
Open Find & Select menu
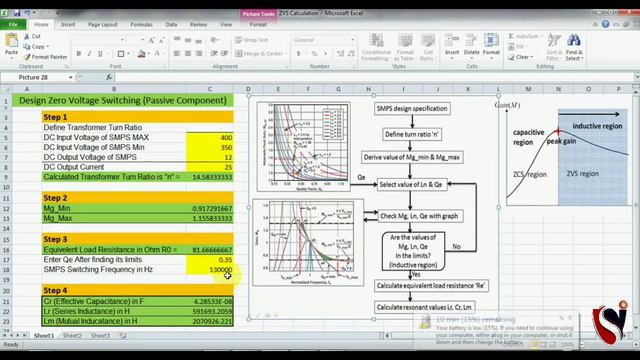coord(574,47)
